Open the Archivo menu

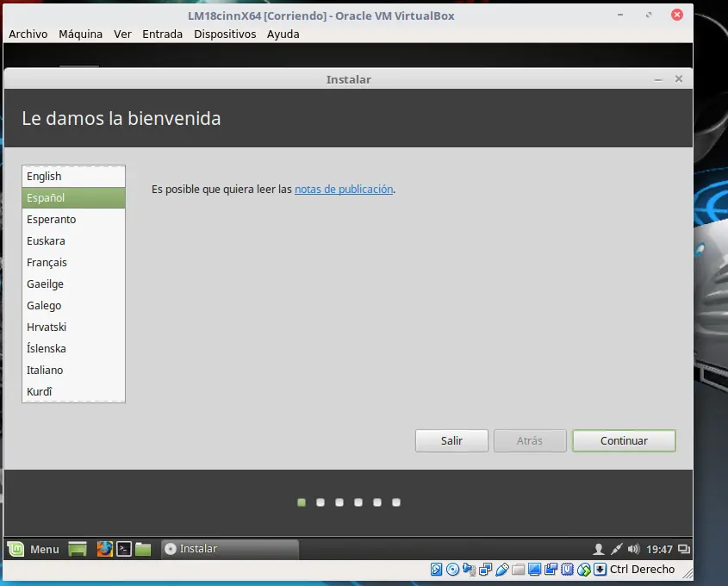28,34
